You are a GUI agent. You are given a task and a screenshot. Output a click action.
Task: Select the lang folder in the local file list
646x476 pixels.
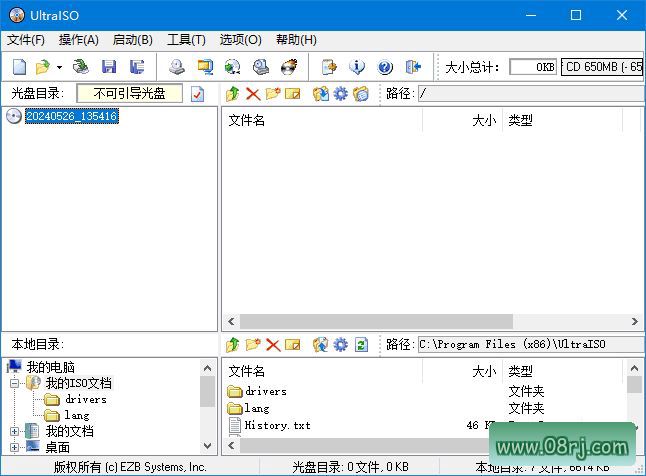(x=257, y=408)
